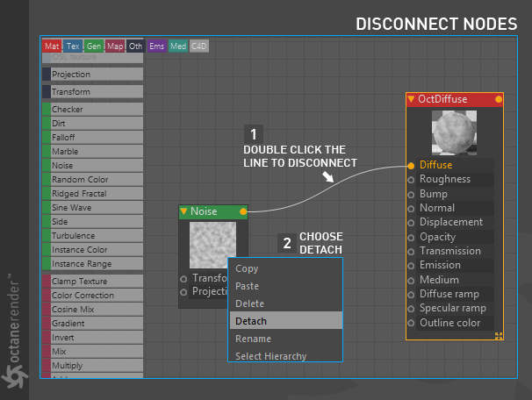This screenshot has height=400, width=532.
Task: Choose Paste in the context menu
Action: click(x=285, y=286)
